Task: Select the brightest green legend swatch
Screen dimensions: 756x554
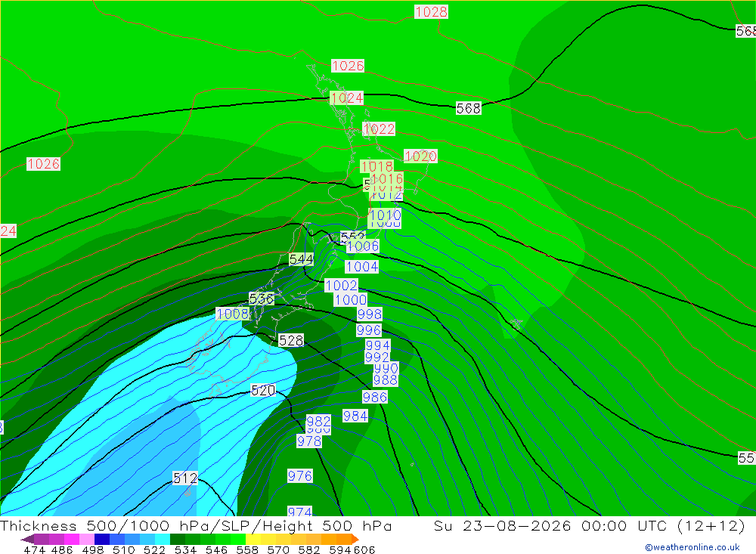Action: pyautogui.click(x=238, y=539)
